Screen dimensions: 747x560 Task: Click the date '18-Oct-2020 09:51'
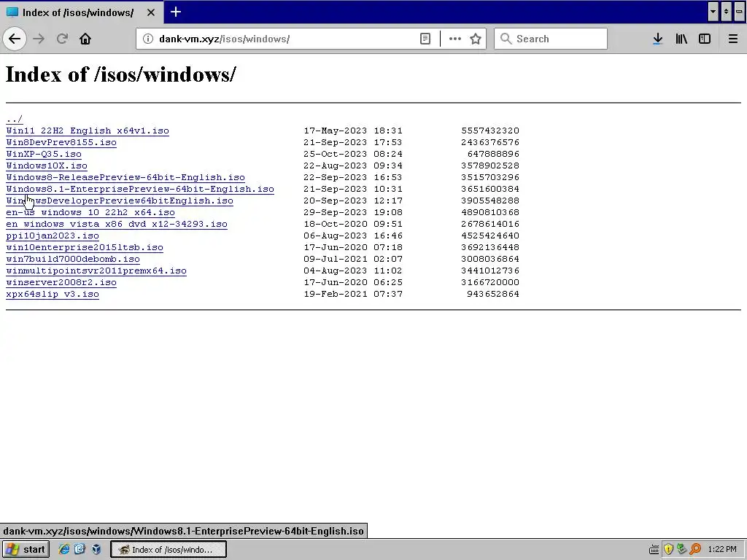pyautogui.click(x=353, y=224)
